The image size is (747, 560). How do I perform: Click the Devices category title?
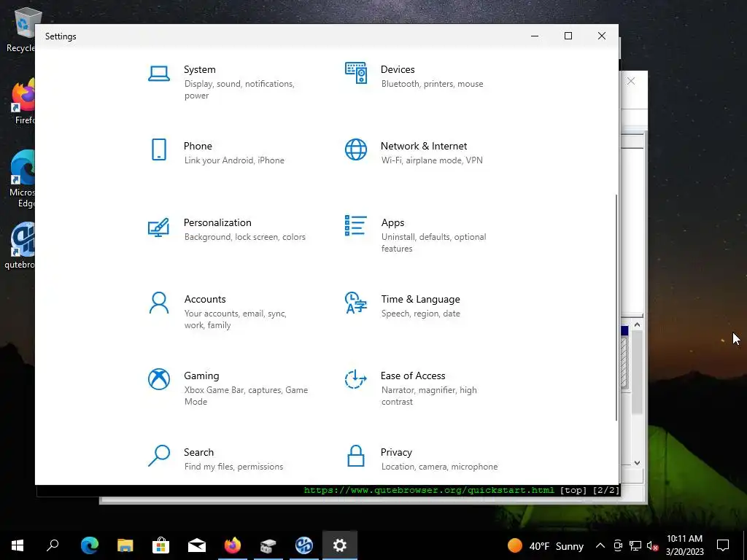(398, 69)
